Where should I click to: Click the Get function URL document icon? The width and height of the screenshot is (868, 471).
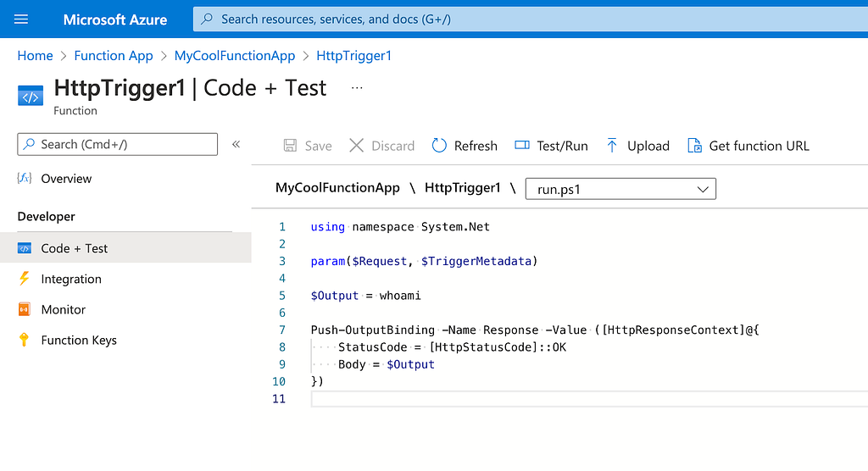[x=694, y=146]
